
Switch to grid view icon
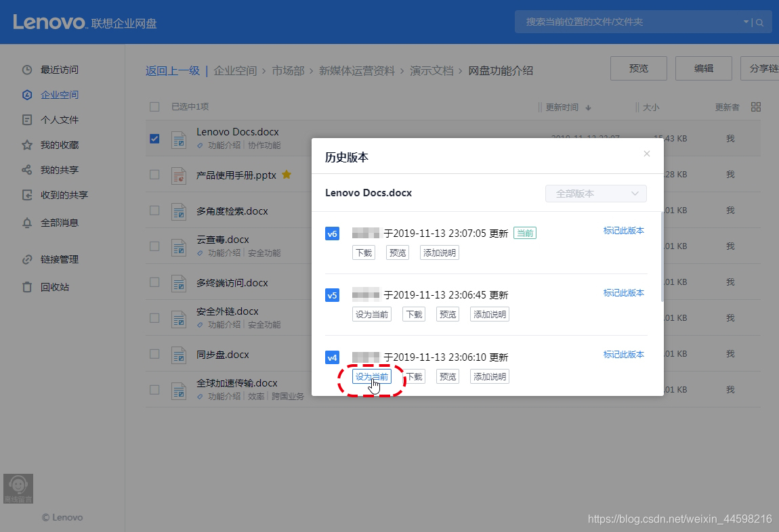point(756,107)
